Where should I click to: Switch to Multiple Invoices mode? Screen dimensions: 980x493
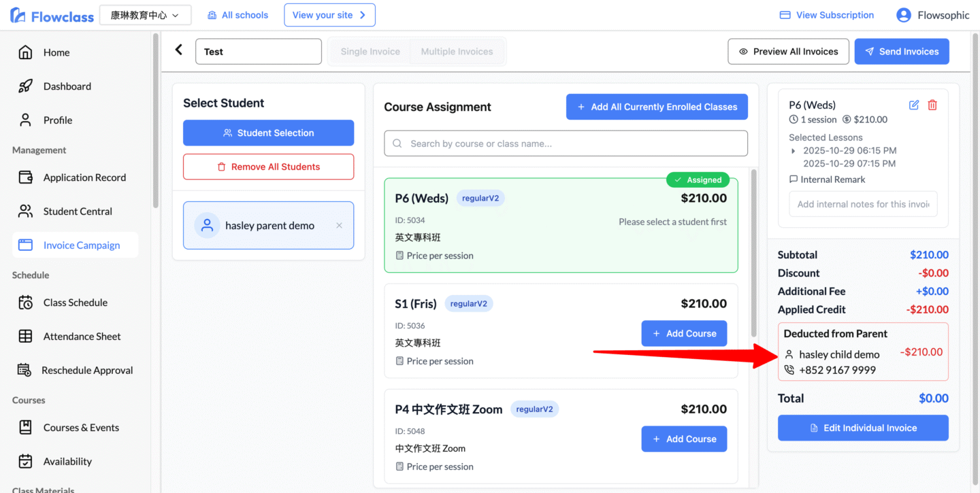point(457,52)
